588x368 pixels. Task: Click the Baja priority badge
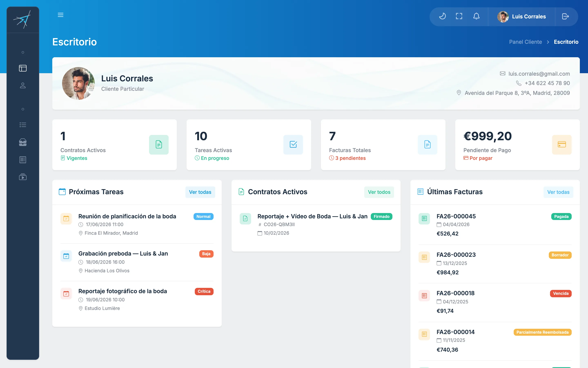(206, 254)
